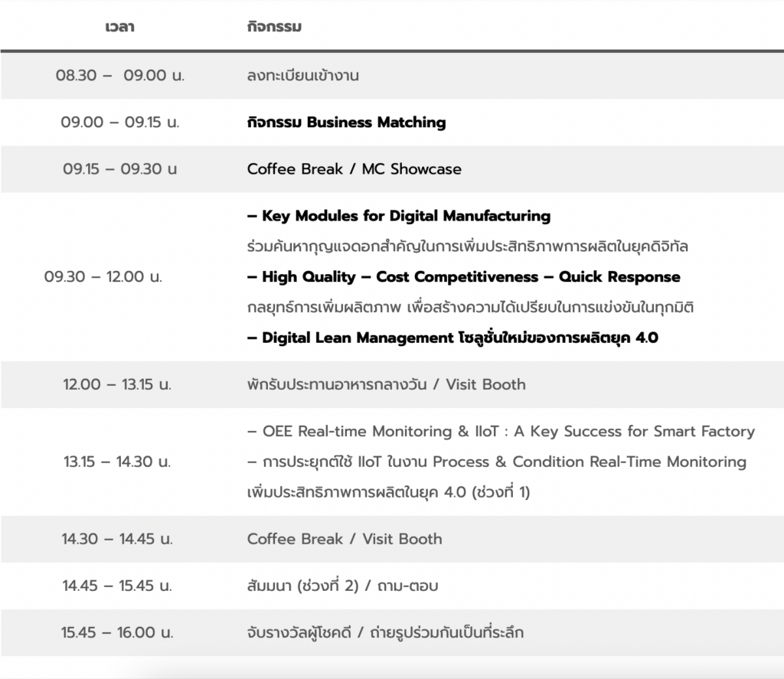Image resolution: width=784 pixels, height=679 pixels.
Task: Click the เวลา column header
Action: [119, 28]
